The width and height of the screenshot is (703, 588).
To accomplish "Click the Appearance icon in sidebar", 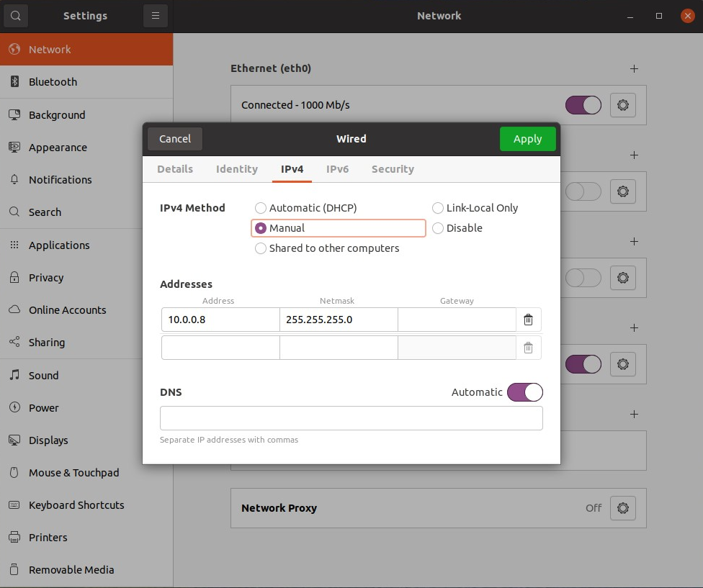I will pos(14,147).
